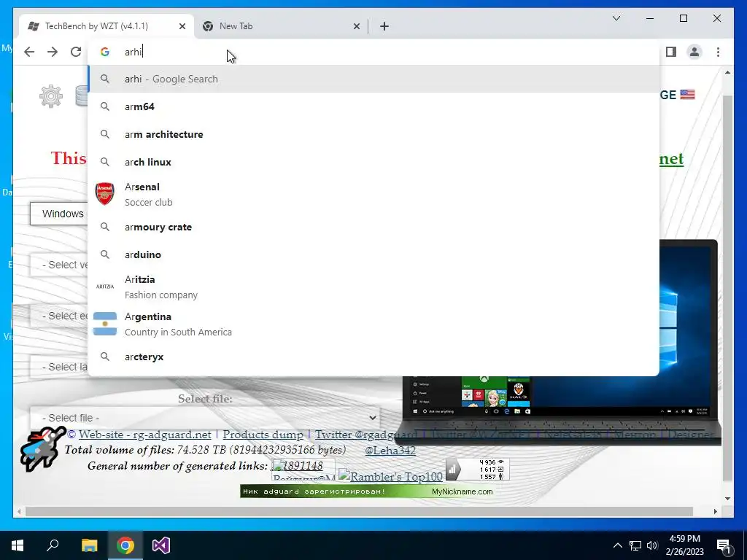Open the Chrome three-dot menu
This screenshot has height=560, width=747.
pyautogui.click(x=718, y=52)
